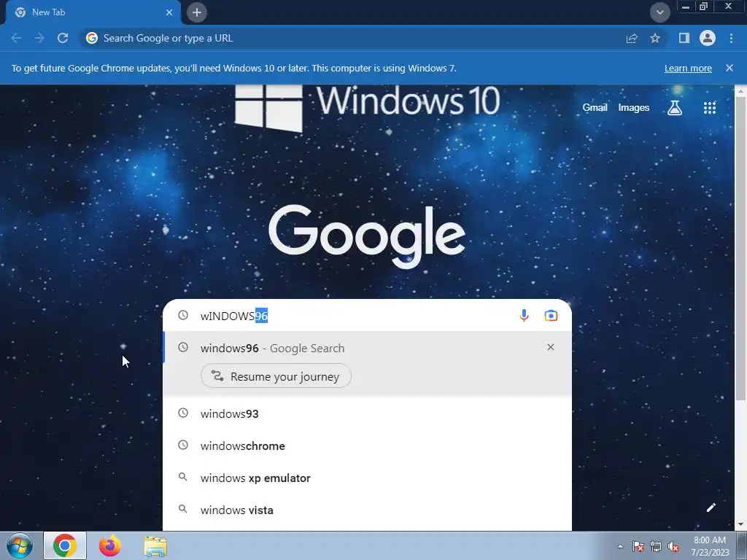This screenshot has height=560, width=747.
Task: Click the customize page pencil icon
Action: tap(711, 507)
